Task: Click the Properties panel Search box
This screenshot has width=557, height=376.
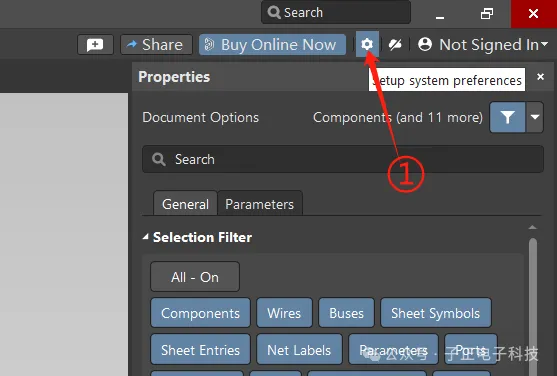Action: click(343, 159)
